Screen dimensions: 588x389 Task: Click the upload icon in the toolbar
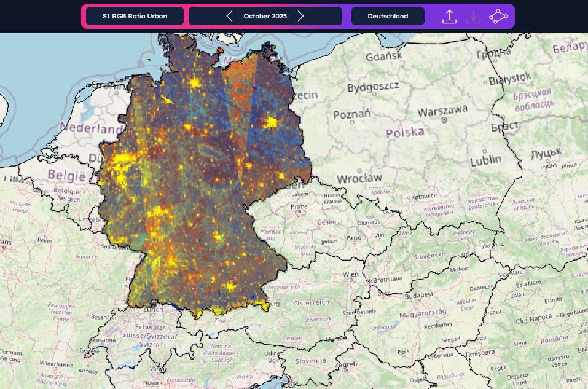point(449,17)
